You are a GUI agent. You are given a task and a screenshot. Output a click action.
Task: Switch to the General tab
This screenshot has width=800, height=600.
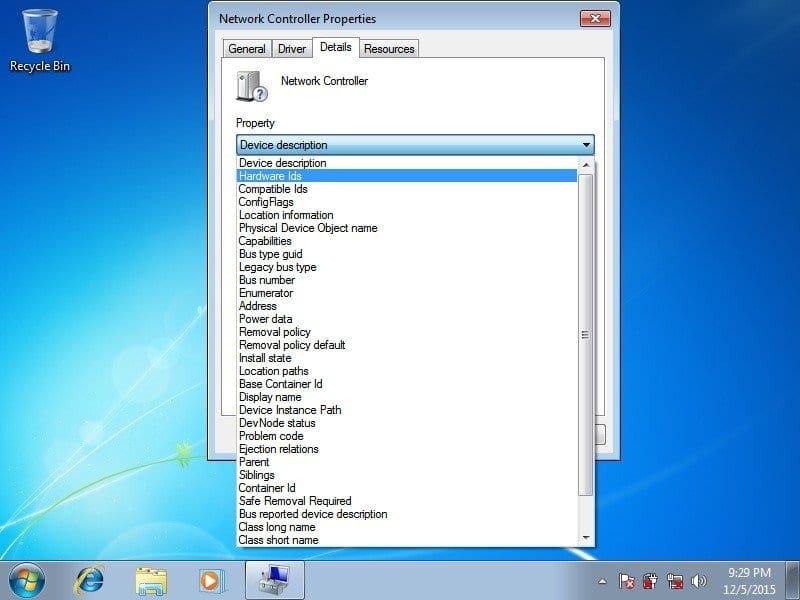pyautogui.click(x=247, y=49)
